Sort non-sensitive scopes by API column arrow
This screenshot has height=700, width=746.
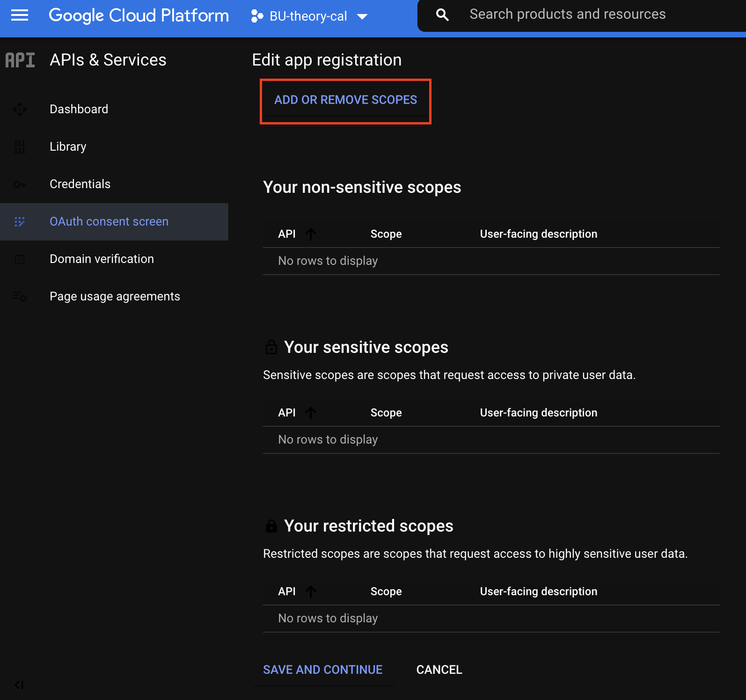311,234
